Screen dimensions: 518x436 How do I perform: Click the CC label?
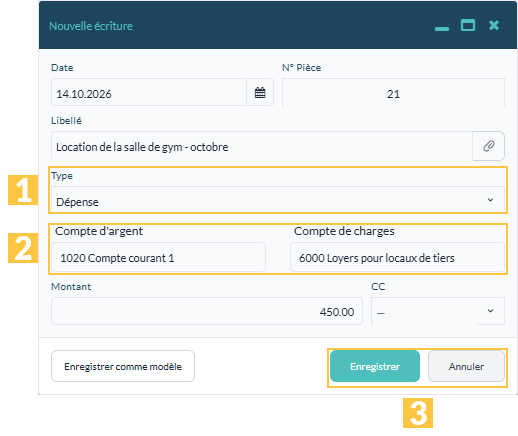tap(378, 286)
